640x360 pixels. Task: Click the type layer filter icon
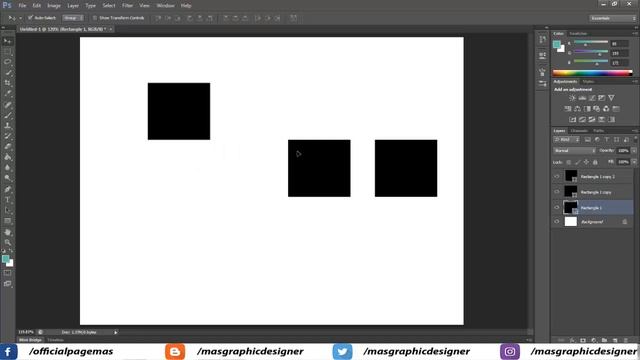(x=607, y=140)
